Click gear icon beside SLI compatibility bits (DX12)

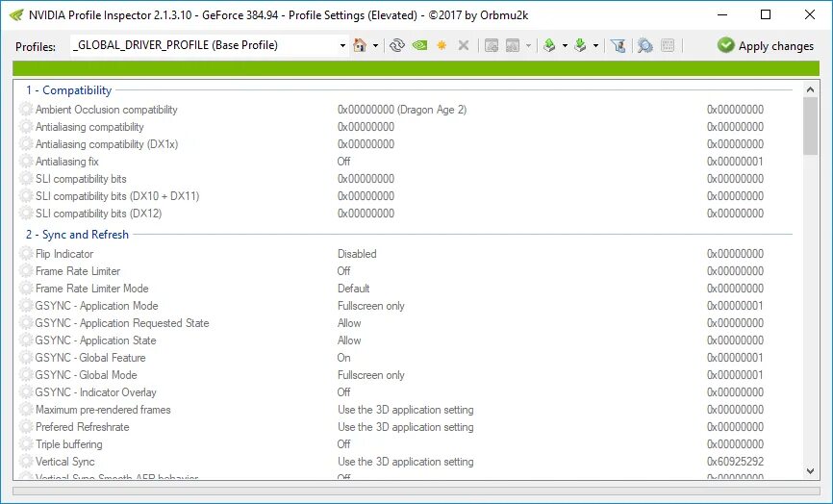(x=26, y=214)
